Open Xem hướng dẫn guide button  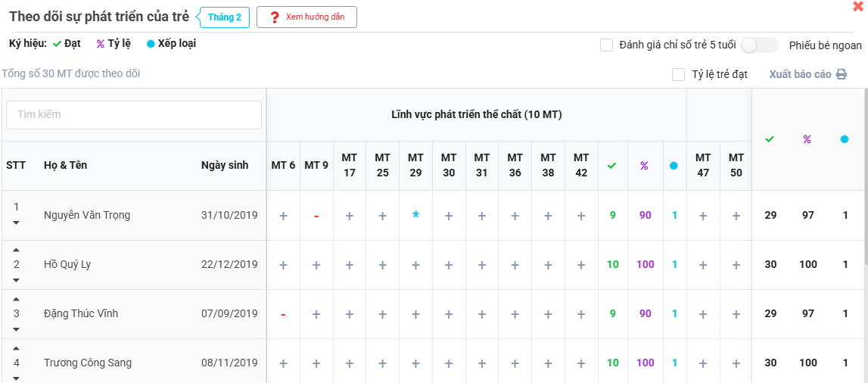click(306, 17)
